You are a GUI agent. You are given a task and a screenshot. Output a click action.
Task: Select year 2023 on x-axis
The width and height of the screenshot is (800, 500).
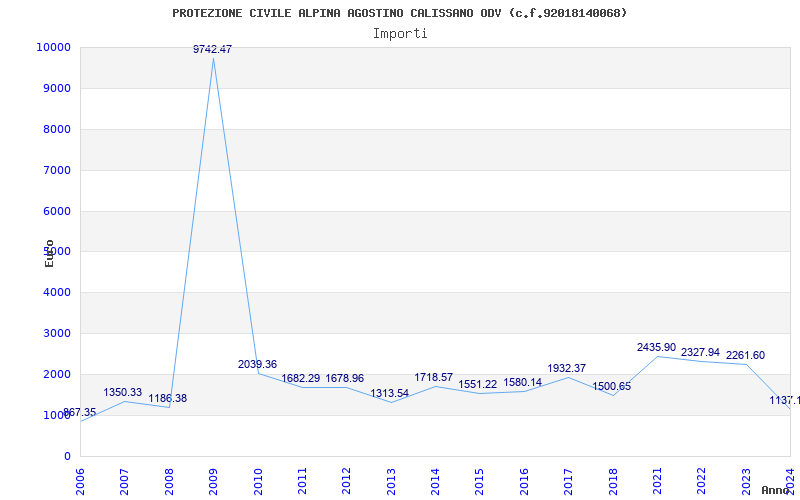[x=746, y=478]
